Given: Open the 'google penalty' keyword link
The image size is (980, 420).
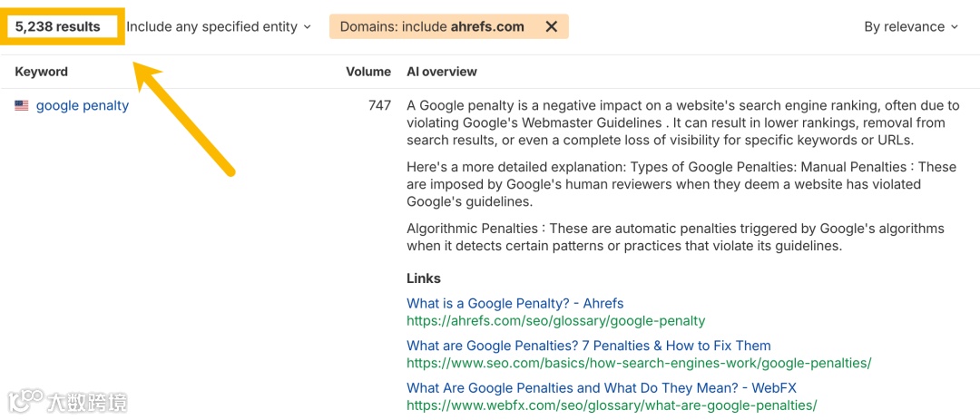Looking at the screenshot, I should 83,106.
